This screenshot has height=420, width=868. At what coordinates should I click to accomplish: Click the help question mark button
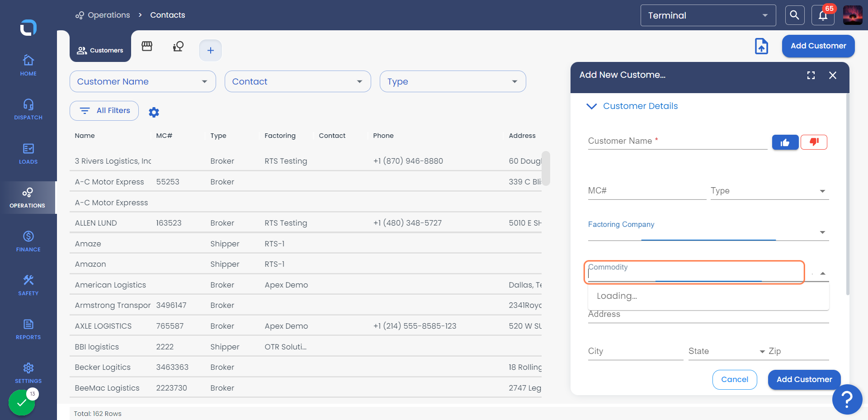pyautogui.click(x=847, y=399)
